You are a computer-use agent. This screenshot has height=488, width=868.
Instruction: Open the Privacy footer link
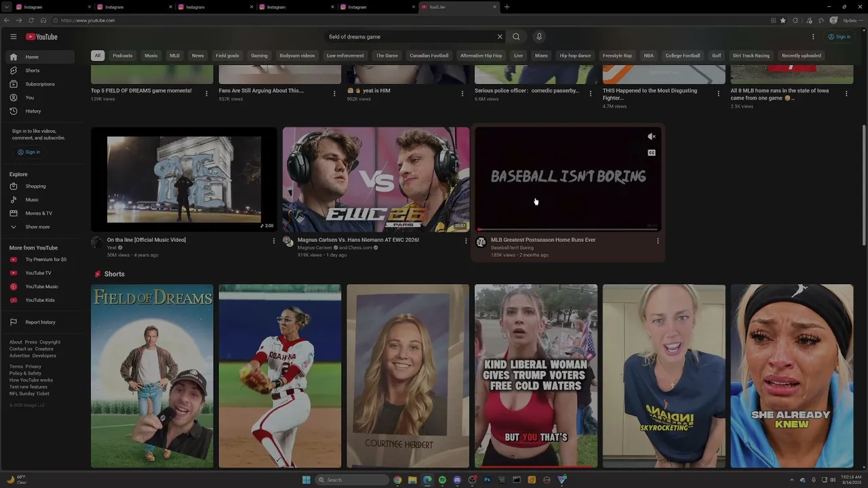[33, 367]
